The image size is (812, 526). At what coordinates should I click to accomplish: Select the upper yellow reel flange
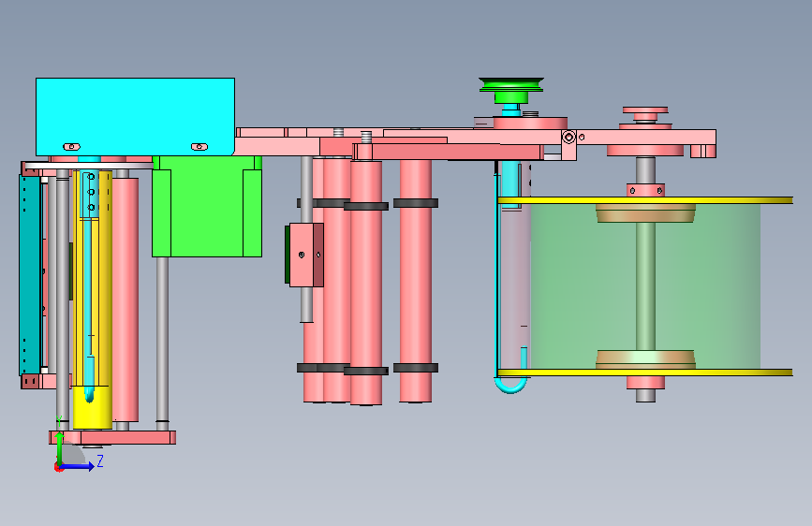pos(645,200)
